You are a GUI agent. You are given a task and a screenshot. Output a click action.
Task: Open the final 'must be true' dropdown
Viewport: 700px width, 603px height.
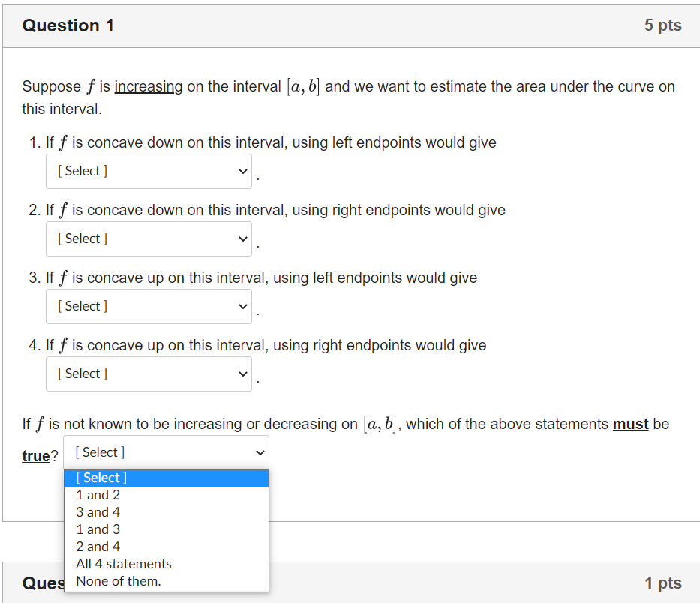(x=166, y=452)
